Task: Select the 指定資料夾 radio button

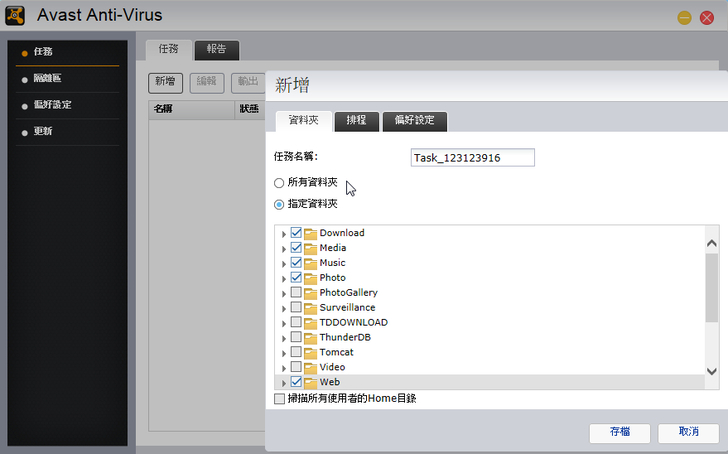Action: (279, 204)
